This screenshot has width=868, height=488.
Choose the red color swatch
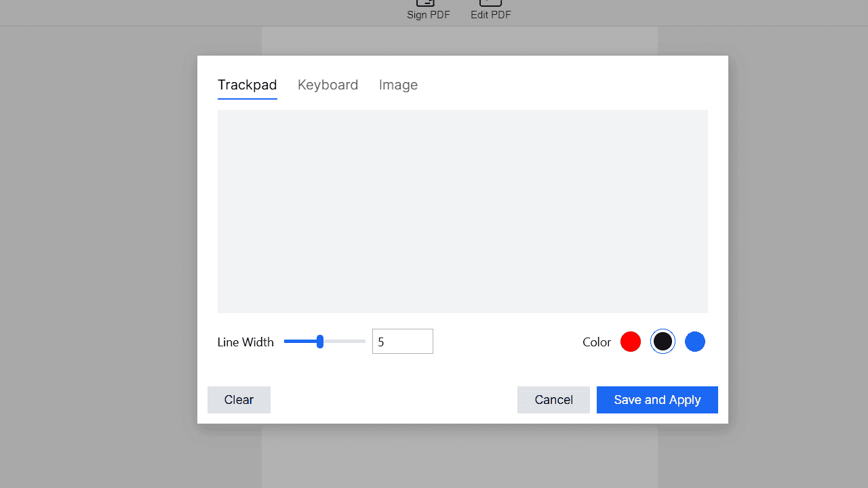click(631, 342)
